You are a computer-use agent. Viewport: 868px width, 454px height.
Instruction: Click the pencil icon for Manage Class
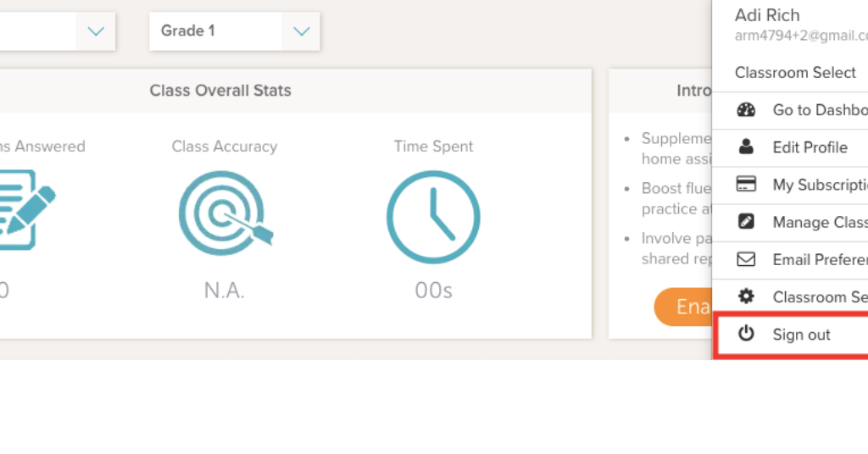click(746, 221)
